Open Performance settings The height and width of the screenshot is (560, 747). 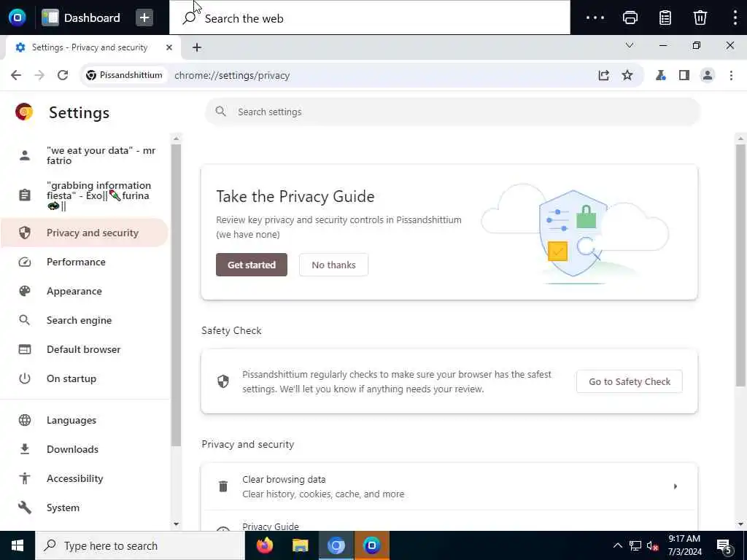coord(85,262)
